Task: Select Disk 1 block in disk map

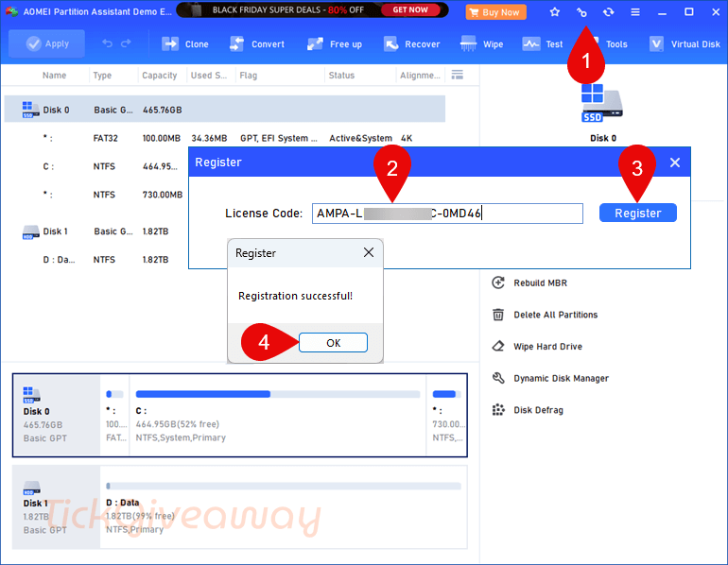Action: pyautogui.click(x=57, y=507)
